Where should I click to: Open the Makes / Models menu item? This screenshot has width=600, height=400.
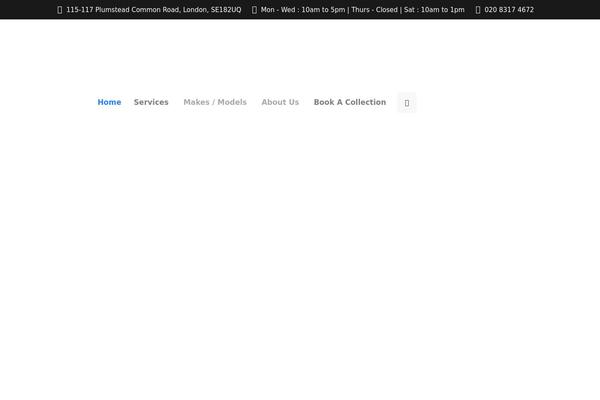215,102
